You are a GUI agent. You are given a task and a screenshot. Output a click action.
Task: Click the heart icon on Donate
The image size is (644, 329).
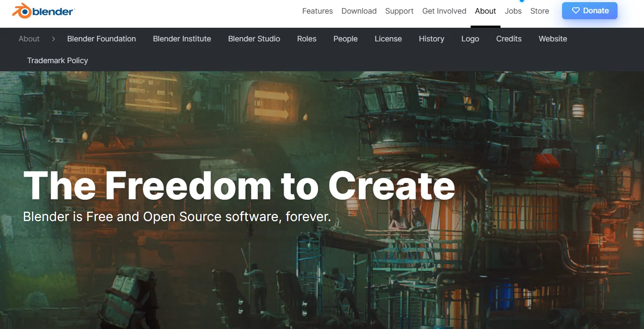tap(576, 11)
